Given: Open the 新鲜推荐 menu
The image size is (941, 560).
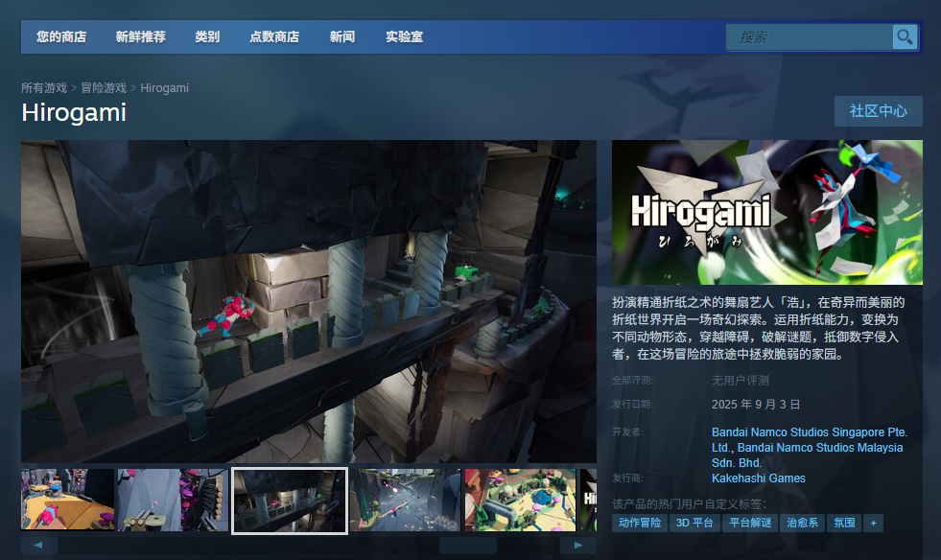Looking at the screenshot, I should pos(140,36).
